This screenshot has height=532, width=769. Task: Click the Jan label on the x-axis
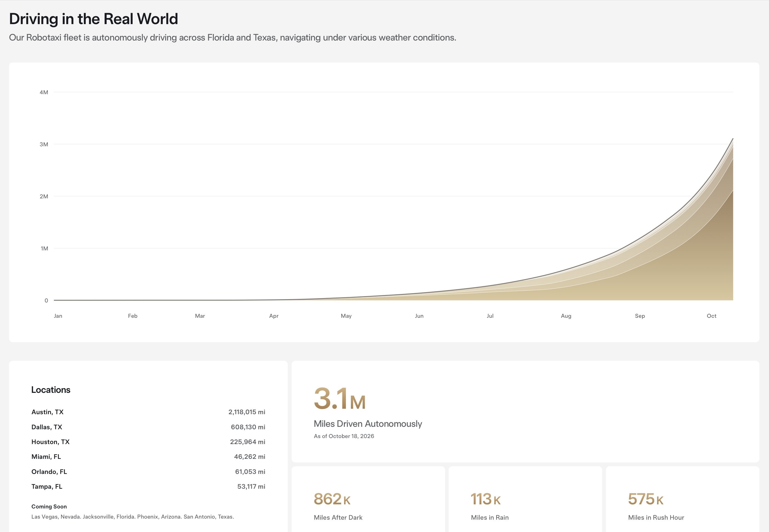(58, 316)
